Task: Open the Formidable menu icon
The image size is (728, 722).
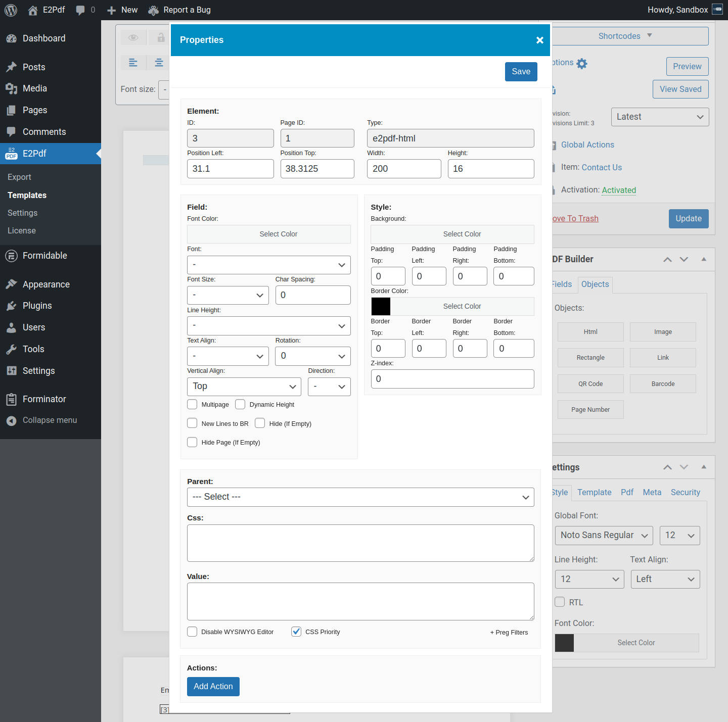Action: (11, 256)
